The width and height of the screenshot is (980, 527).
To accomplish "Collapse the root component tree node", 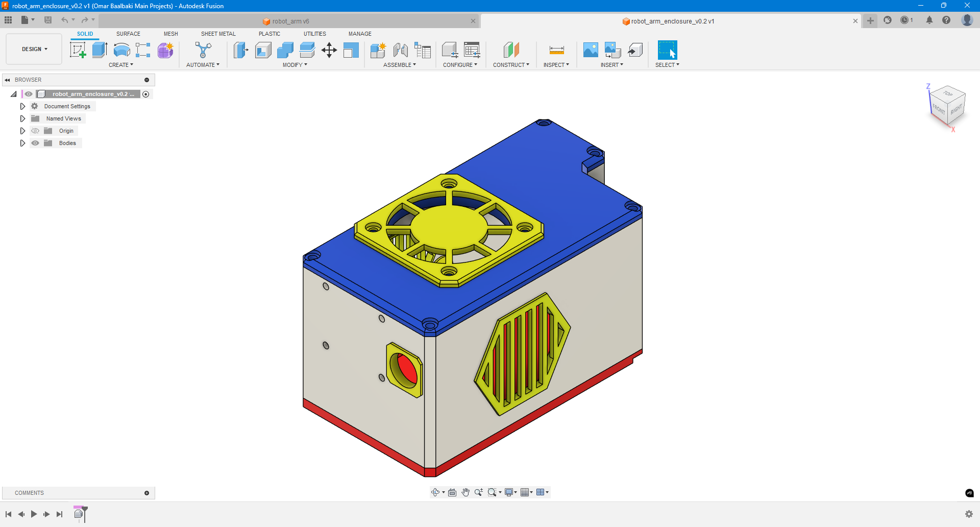I will coord(14,94).
